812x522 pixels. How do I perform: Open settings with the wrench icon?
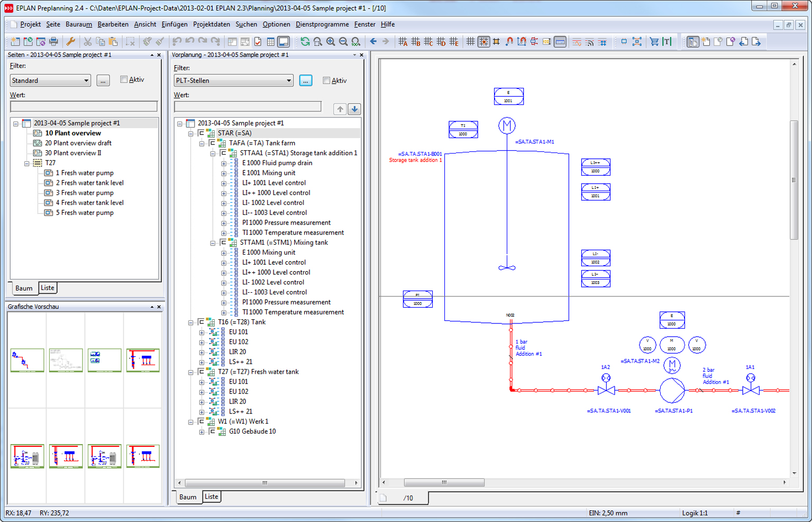pos(70,42)
